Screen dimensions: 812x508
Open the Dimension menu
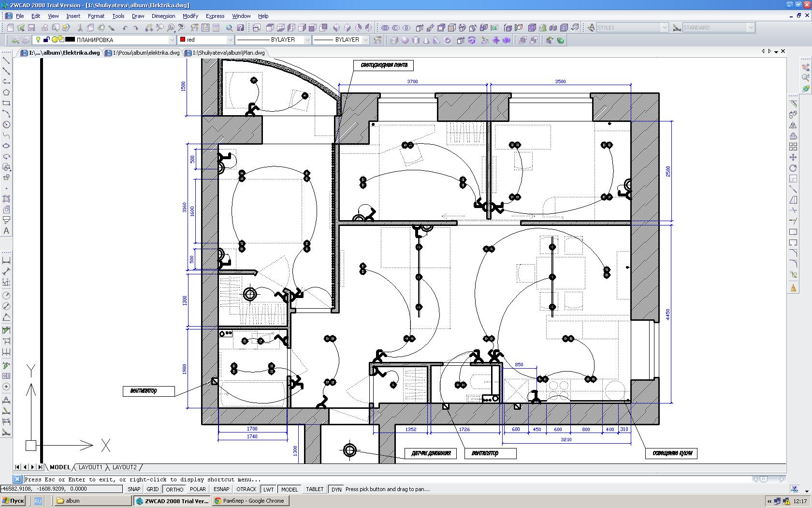[163, 16]
